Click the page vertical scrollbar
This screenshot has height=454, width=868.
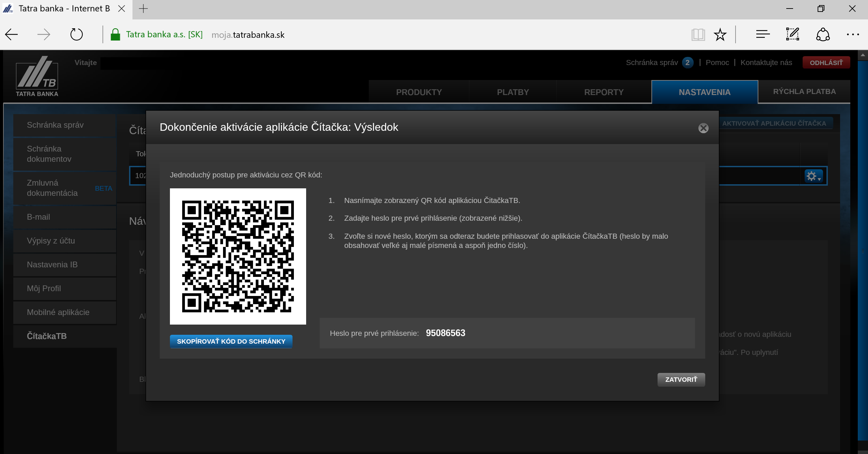coord(863,251)
